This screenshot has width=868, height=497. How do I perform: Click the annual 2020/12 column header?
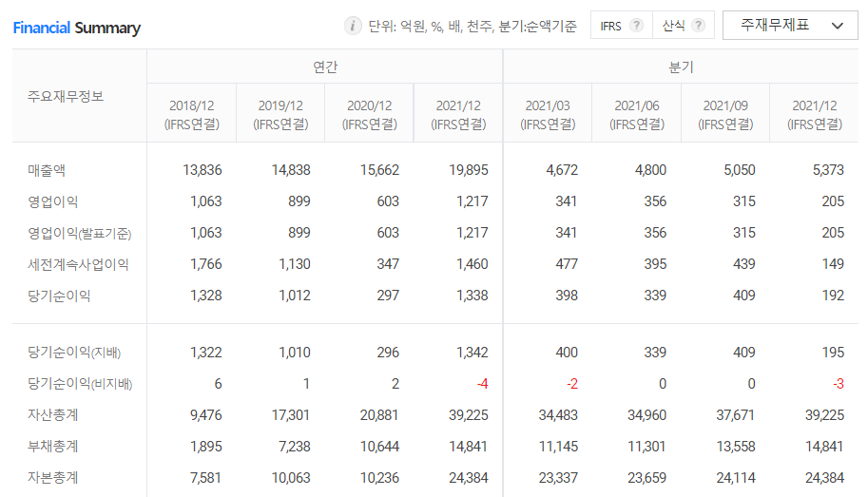pos(369,115)
